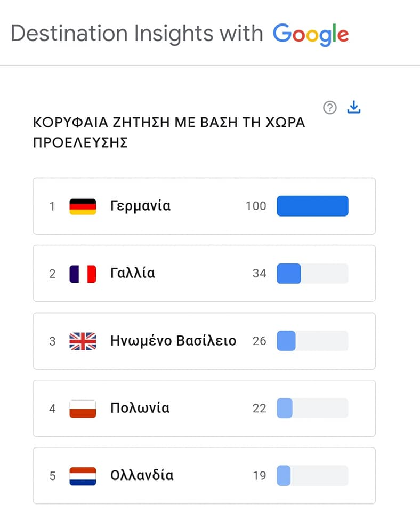Click the Netherlands flag icon
This screenshot has height=512, width=420.
pos(83,476)
